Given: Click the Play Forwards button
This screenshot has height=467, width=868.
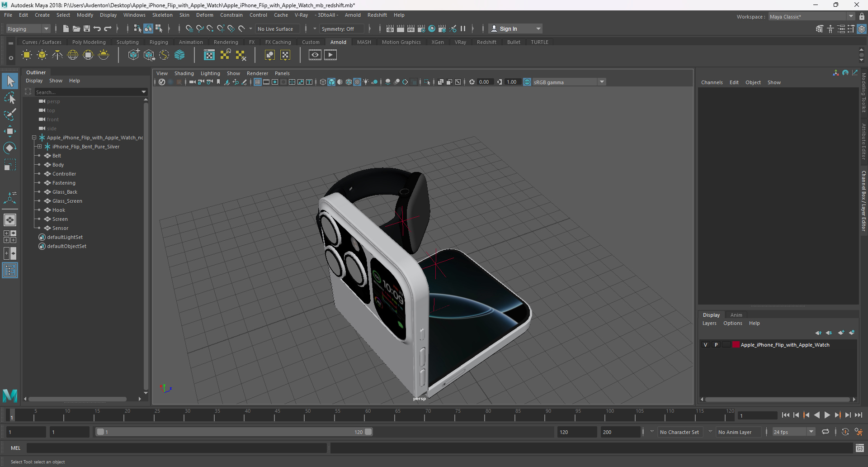Looking at the screenshot, I should click(x=827, y=415).
